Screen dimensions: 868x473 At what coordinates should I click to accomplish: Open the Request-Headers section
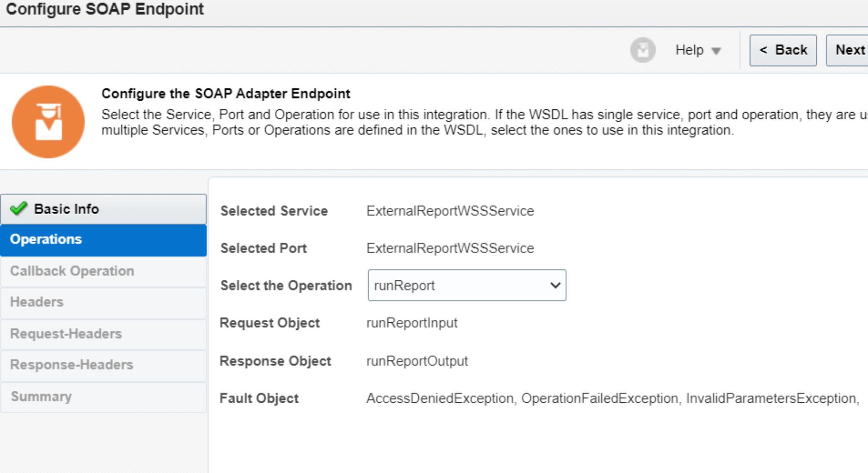coord(66,334)
